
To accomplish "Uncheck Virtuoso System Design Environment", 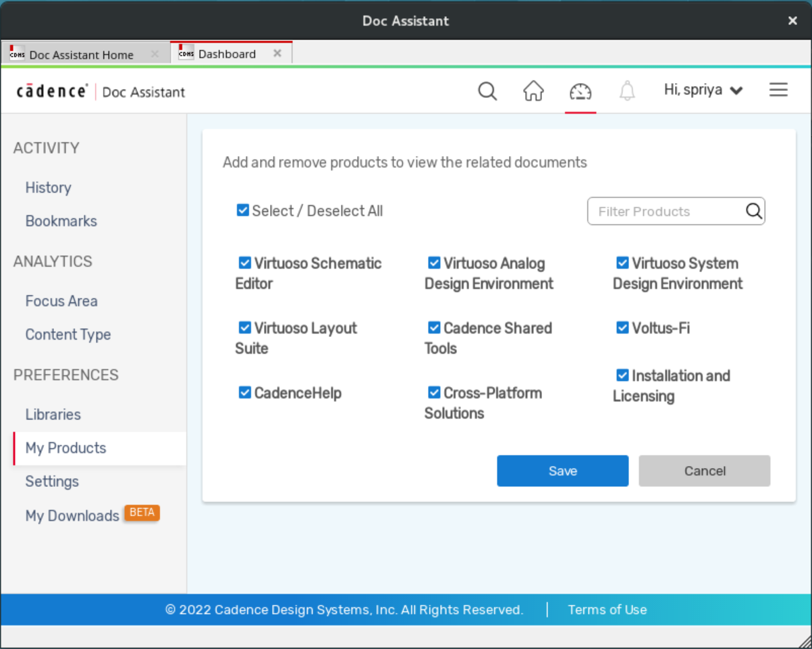I will point(622,262).
